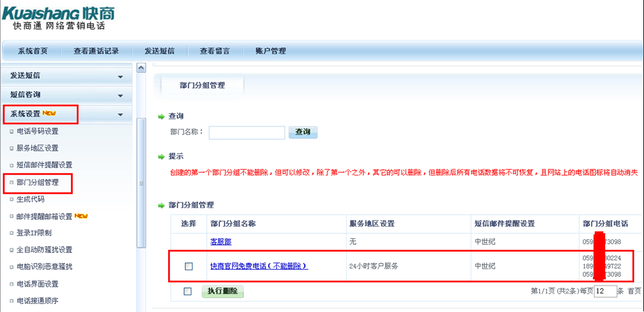Click the green arrow icon beside 查询 heading
This screenshot has width=644, height=312.
pyautogui.click(x=162, y=116)
